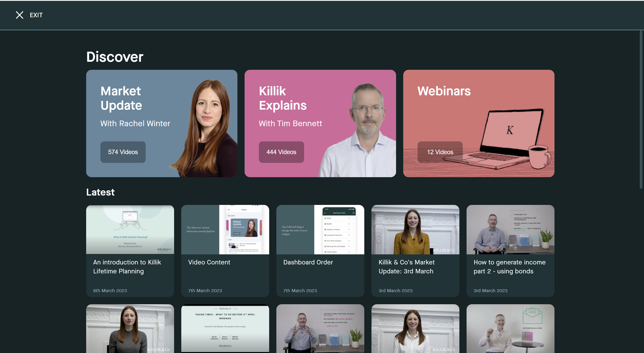The height and width of the screenshot is (353, 644).
Task: Watch Killik & Co's Market Update: 3rd March
Action: (415, 229)
